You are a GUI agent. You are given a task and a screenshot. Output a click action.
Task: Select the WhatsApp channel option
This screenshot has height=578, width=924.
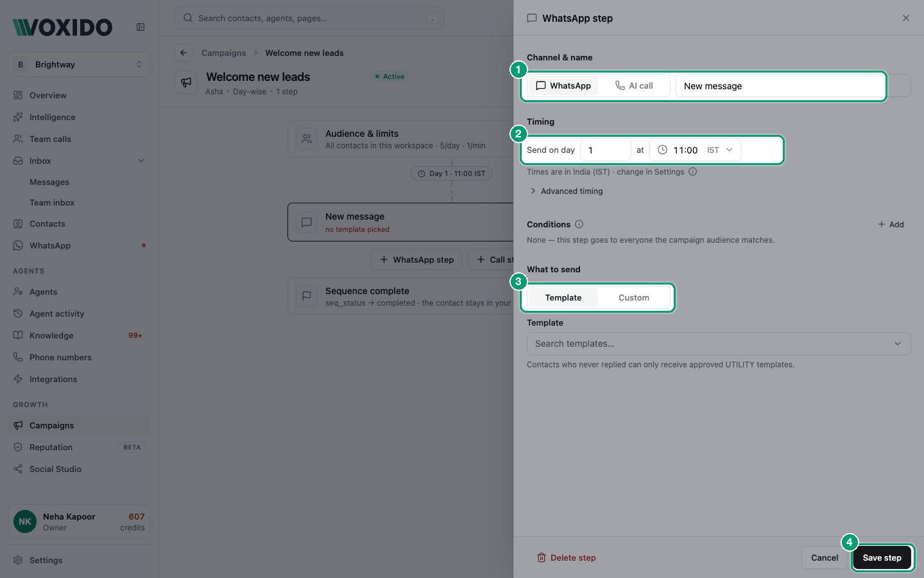(x=563, y=85)
